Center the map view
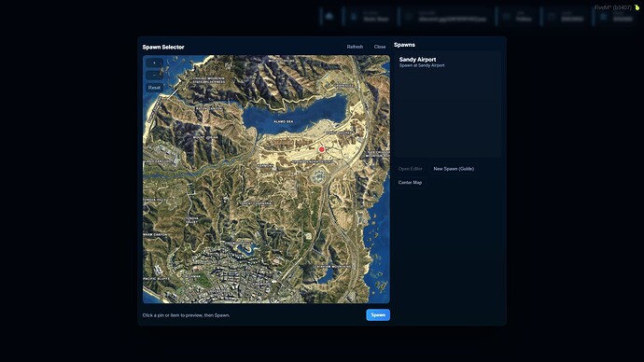 (410, 183)
